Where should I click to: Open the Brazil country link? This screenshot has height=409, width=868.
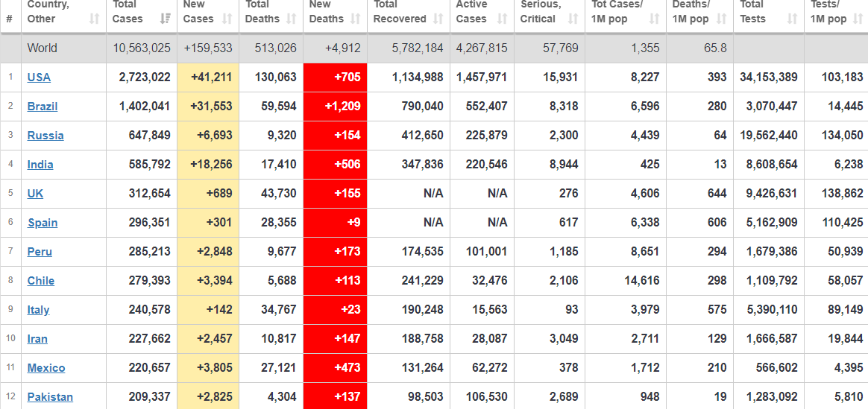click(42, 106)
